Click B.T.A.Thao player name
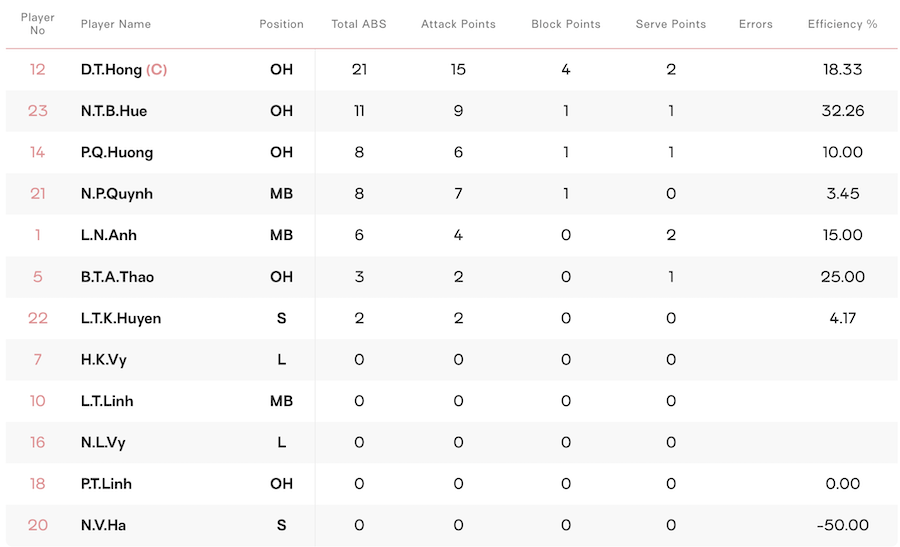This screenshot has height=547, width=900. 117,277
